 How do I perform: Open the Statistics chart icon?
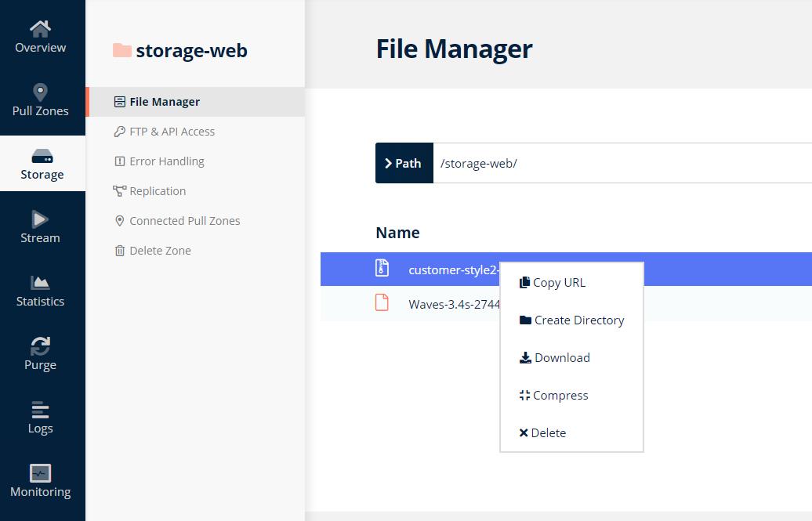(x=40, y=283)
